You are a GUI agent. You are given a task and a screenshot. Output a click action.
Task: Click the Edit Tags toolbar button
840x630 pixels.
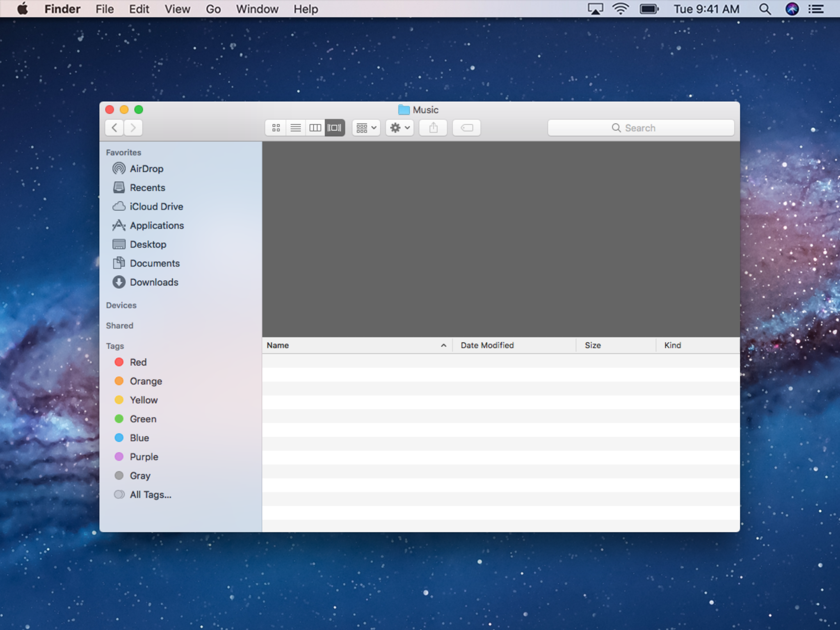coord(466,128)
